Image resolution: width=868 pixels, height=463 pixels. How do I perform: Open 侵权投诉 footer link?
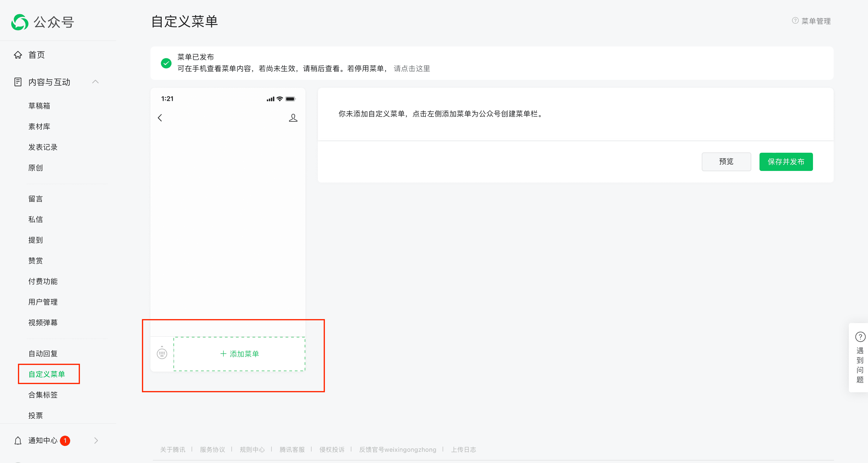click(332, 450)
